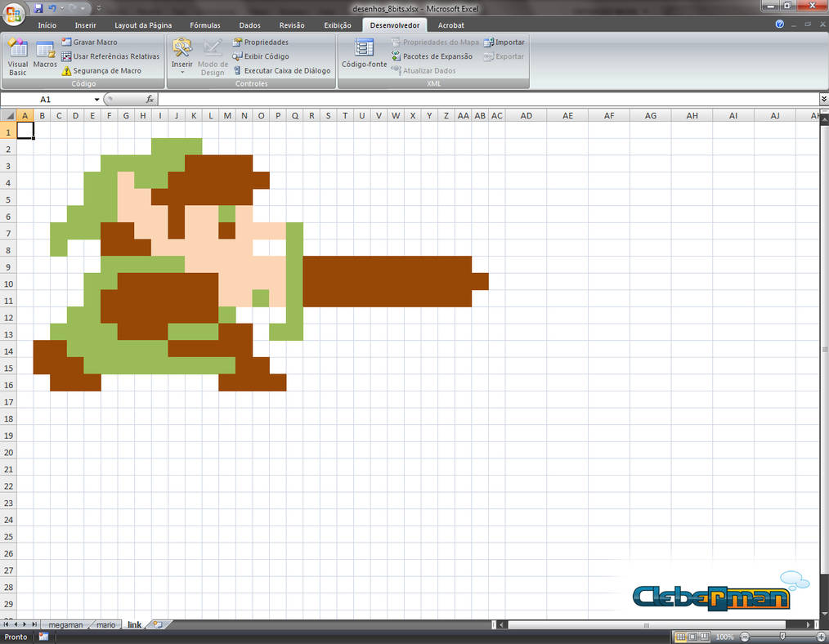
Task: Click the Name Box showing A1
Action: [47, 100]
